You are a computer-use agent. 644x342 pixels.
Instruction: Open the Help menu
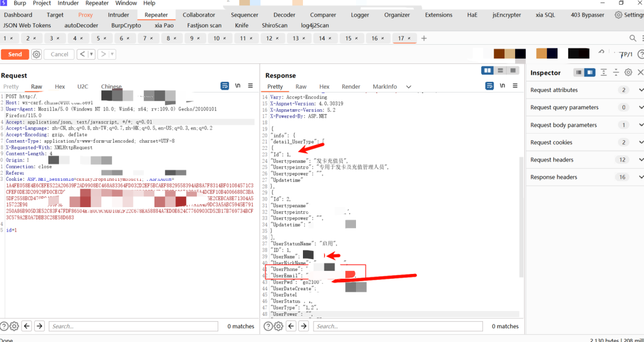point(150,4)
